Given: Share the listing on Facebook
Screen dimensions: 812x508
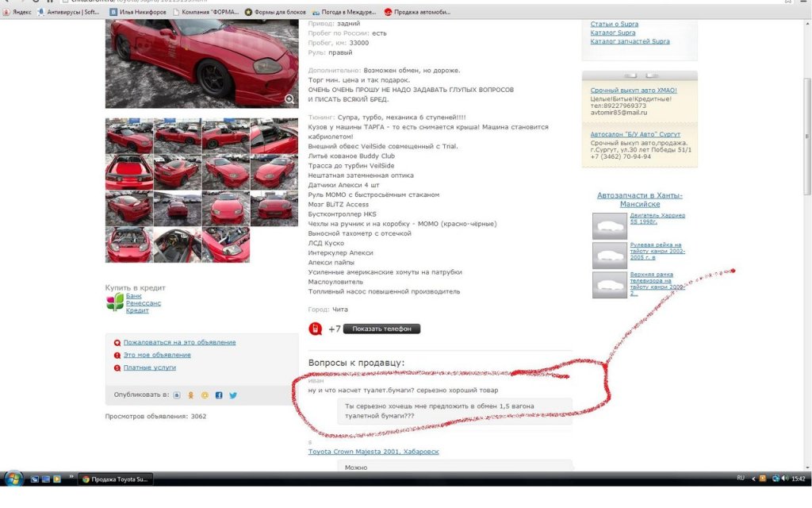Looking at the screenshot, I should pyautogui.click(x=219, y=395).
